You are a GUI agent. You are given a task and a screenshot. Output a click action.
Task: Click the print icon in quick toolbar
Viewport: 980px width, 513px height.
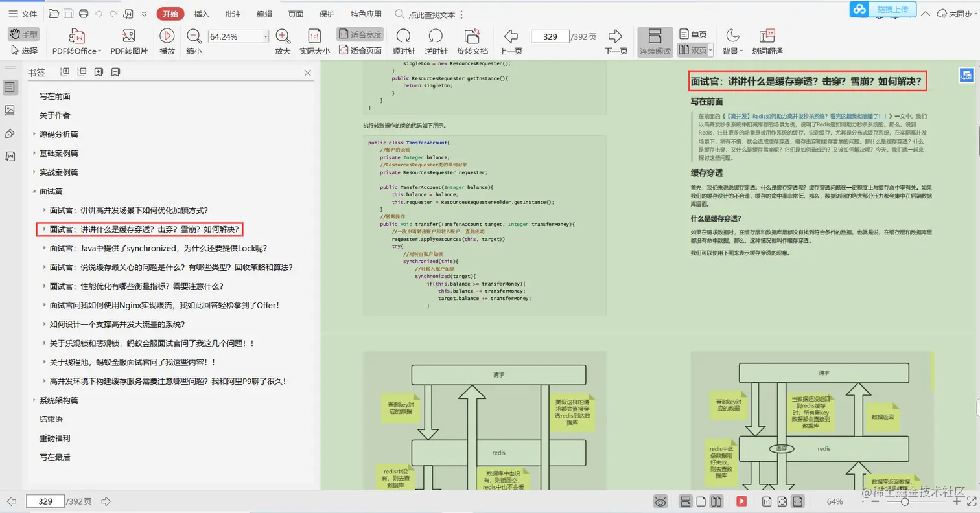tap(84, 14)
